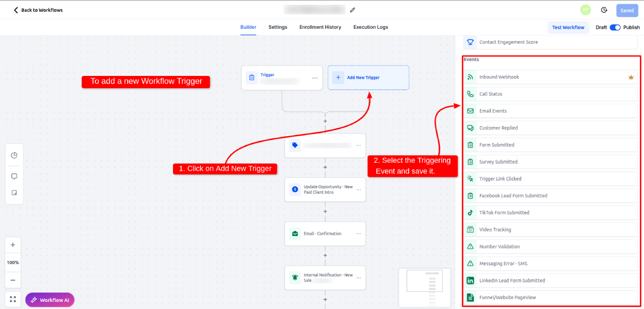
Task: Open the stats pie chart icon
Action: click(14, 155)
